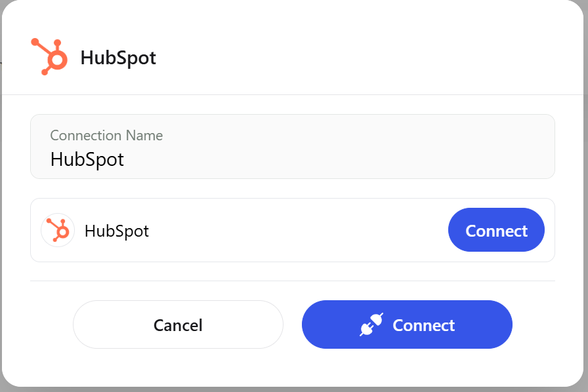Image resolution: width=588 pixels, height=392 pixels.
Task: Click the 'Cancel' text label
Action: [x=178, y=325]
